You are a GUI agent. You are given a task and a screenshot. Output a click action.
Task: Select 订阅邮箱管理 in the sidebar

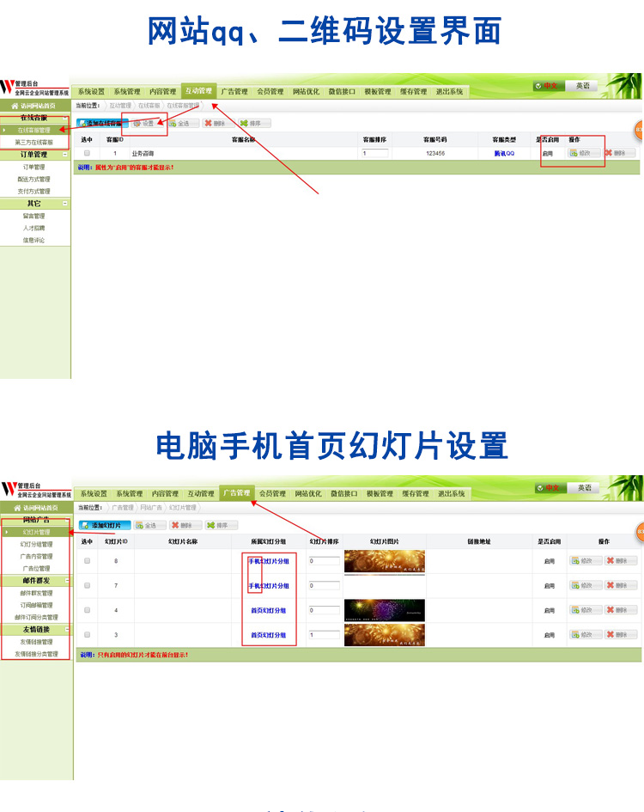[36, 605]
